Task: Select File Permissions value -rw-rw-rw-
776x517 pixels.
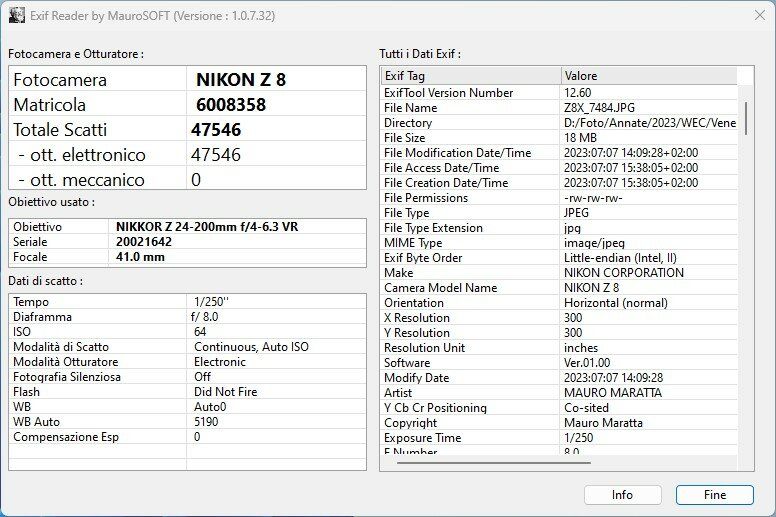Action: pyautogui.click(x=593, y=198)
